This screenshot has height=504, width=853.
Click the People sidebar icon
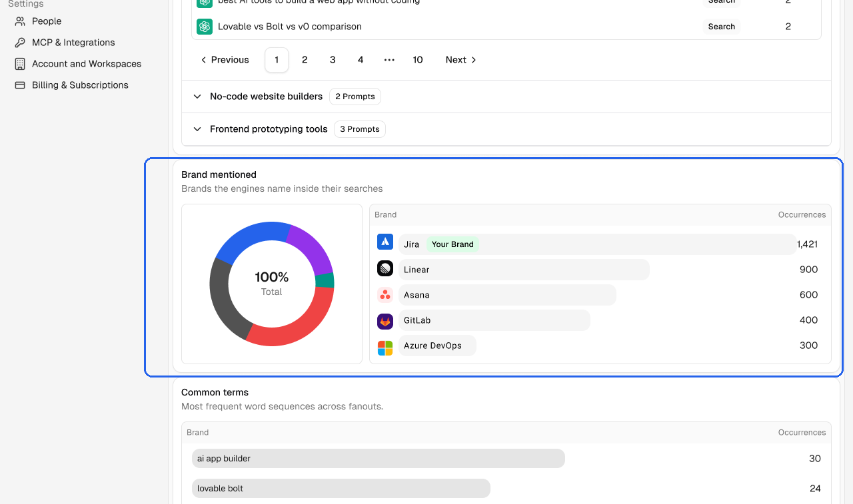(x=20, y=21)
